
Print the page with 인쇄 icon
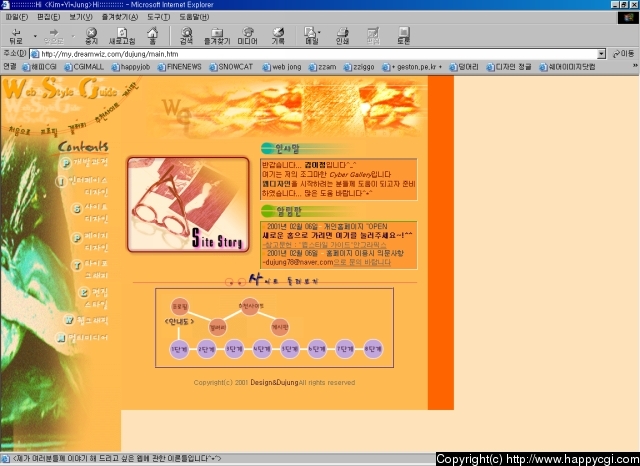coord(342,36)
